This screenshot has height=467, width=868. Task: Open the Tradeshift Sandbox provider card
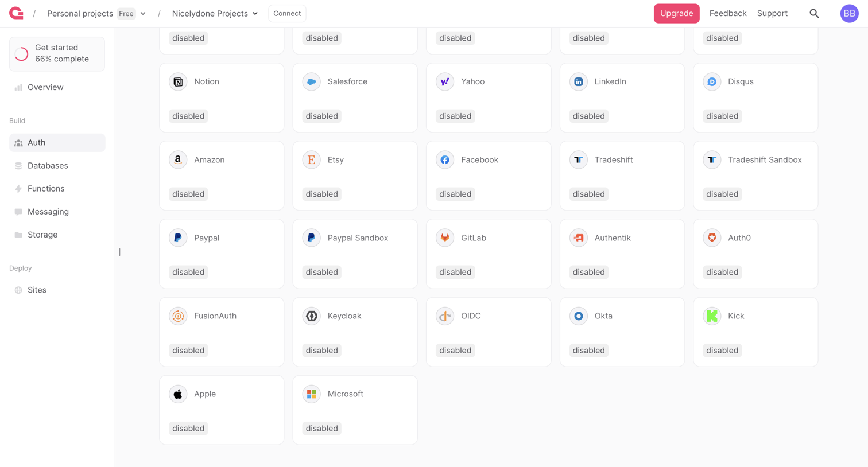pos(755,176)
